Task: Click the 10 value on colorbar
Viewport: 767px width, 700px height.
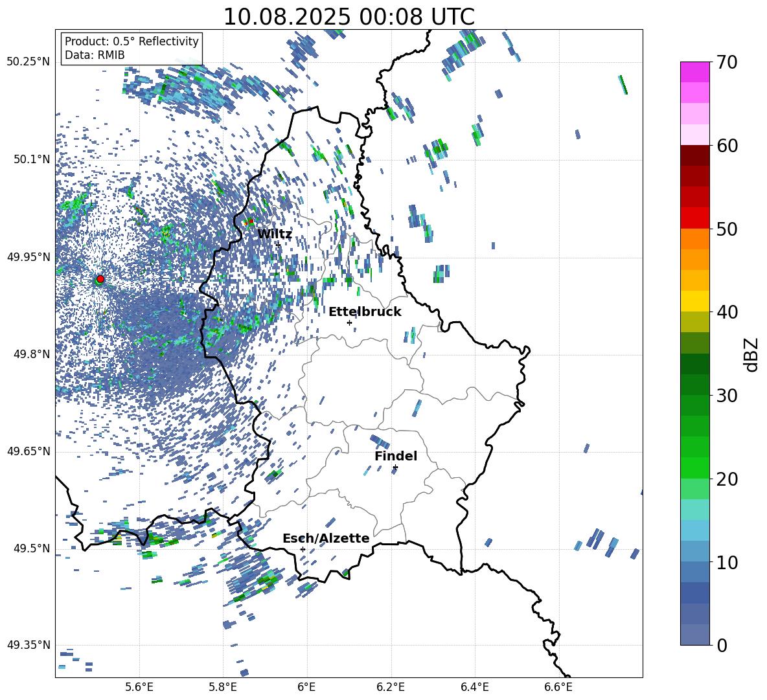Action: coord(727,562)
